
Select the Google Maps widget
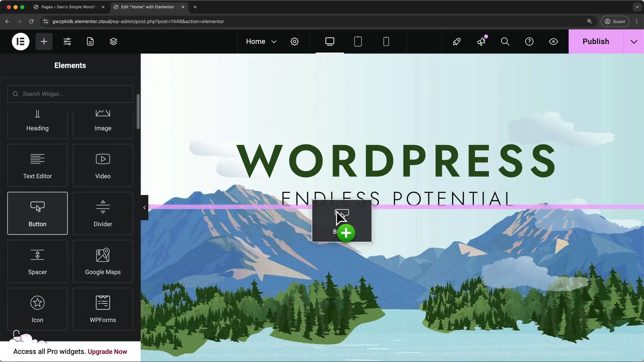[x=103, y=261]
